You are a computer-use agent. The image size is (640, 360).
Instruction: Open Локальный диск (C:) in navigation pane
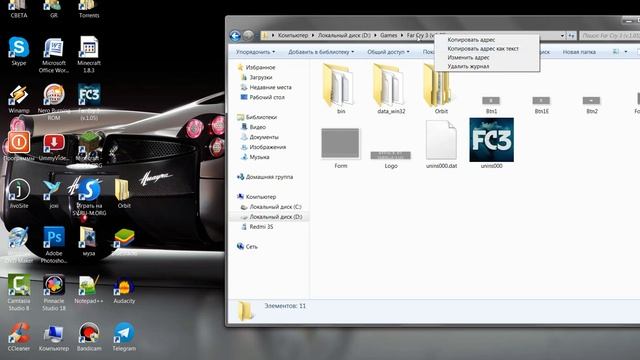point(276,207)
